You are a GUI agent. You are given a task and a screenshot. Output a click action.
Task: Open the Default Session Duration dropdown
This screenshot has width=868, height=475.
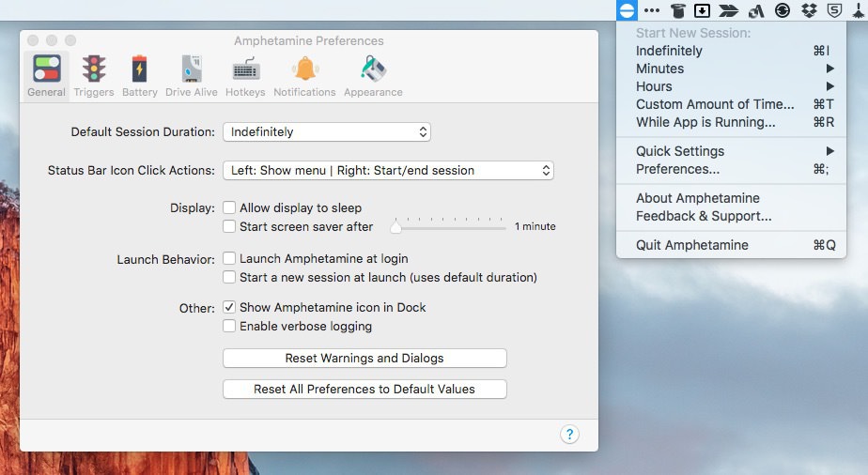pyautogui.click(x=326, y=132)
